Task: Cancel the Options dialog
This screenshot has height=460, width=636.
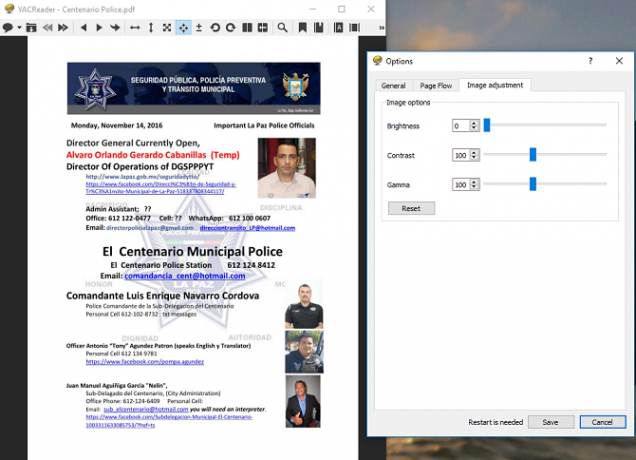Action: click(602, 422)
